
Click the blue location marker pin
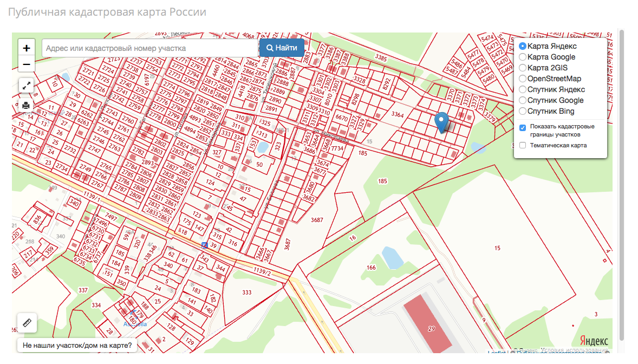[x=441, y=123]
